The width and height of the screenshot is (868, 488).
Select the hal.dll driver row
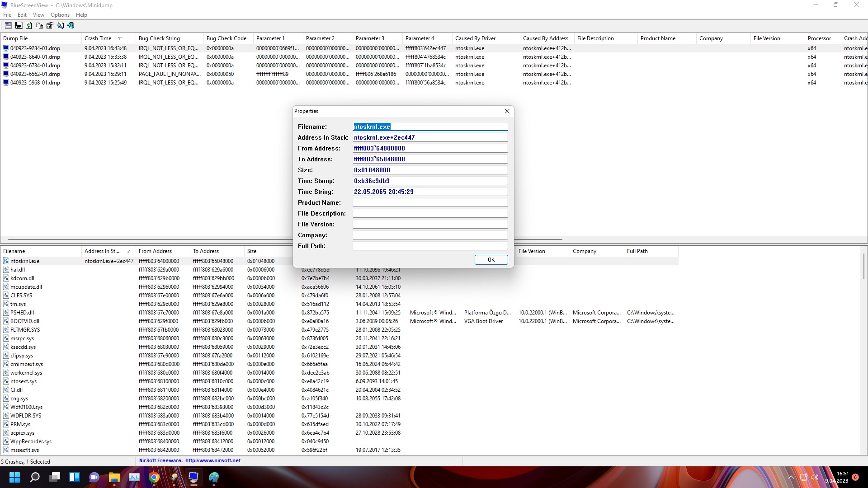[x=18, y=270]
